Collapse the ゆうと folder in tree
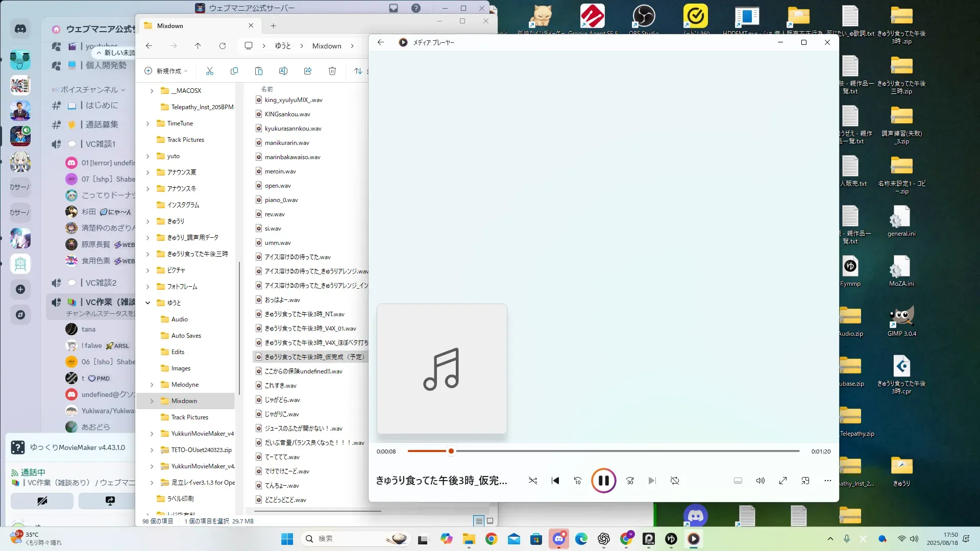The width and height of the screenshot is (980, 551). coord(148,303)
